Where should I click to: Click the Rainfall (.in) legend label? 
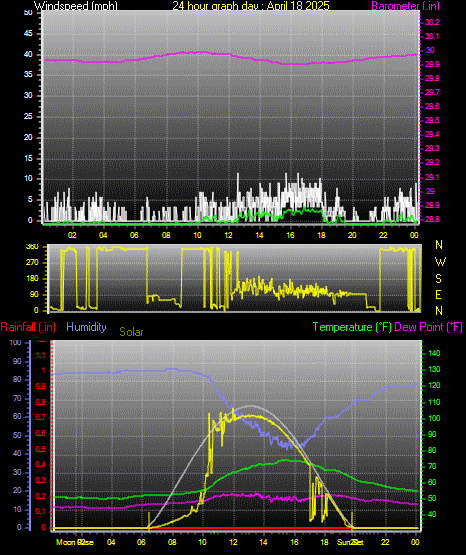coord(28,327)
